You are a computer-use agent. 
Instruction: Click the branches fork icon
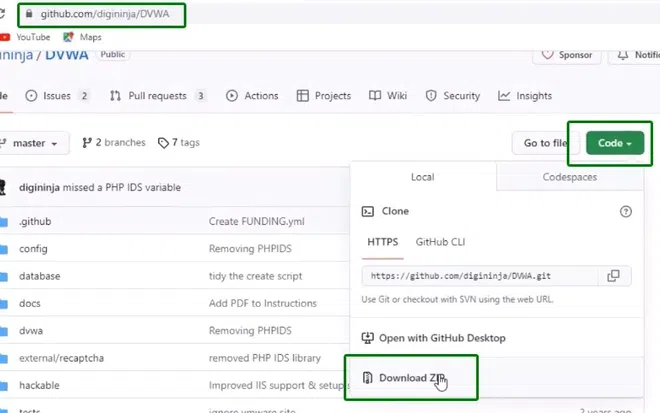(87, 143)
